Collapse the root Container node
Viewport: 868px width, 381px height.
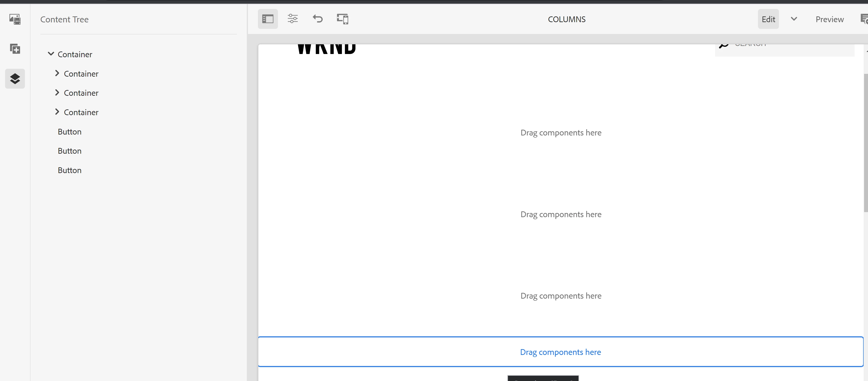pos(51,54)
